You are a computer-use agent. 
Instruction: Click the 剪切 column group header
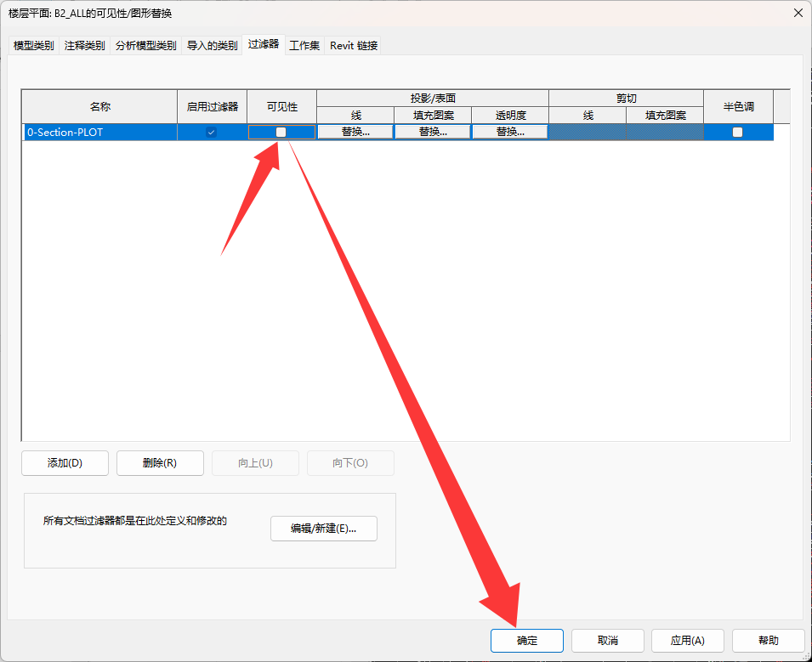tap(626, 99)
